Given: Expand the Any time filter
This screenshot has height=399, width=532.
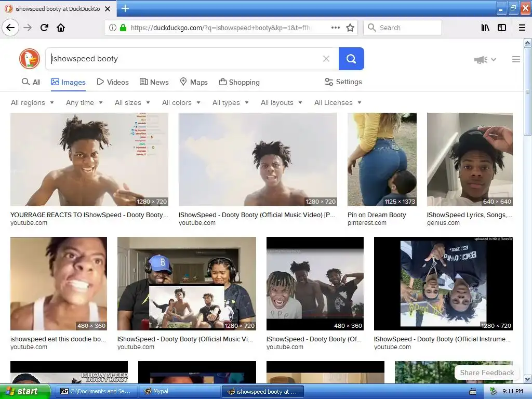Looking at the screenshot, I should [84, 102].
